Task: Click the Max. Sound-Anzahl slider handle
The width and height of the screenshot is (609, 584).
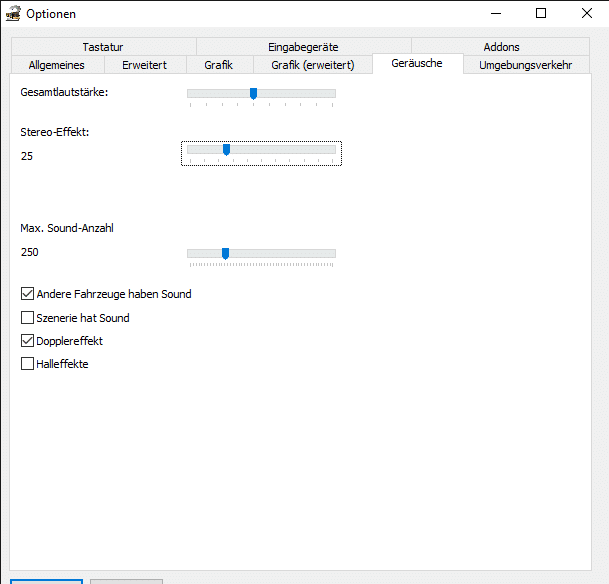Action: click(225, 253)
